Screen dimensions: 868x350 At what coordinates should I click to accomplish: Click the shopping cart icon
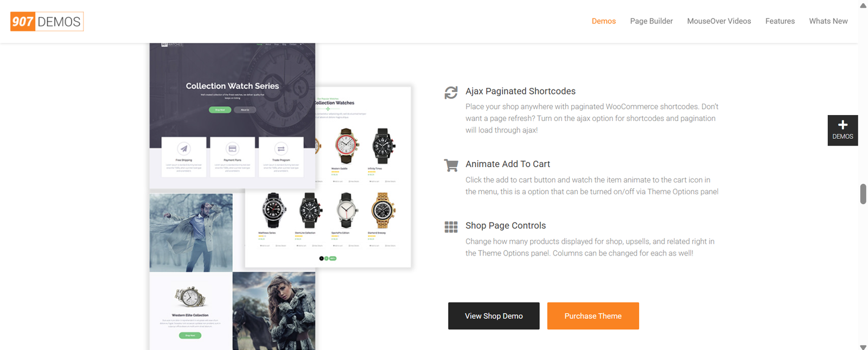451,165
